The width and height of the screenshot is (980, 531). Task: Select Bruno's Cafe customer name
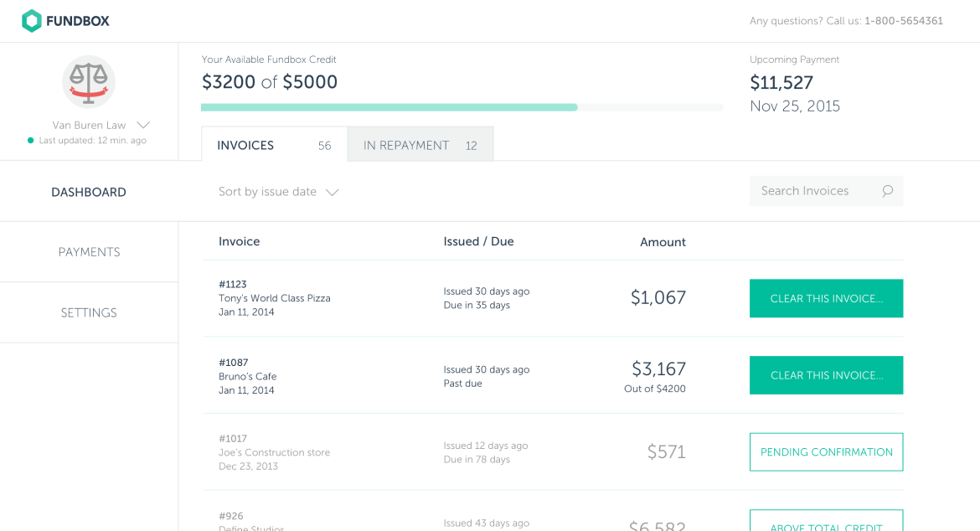tap(247, 376)
